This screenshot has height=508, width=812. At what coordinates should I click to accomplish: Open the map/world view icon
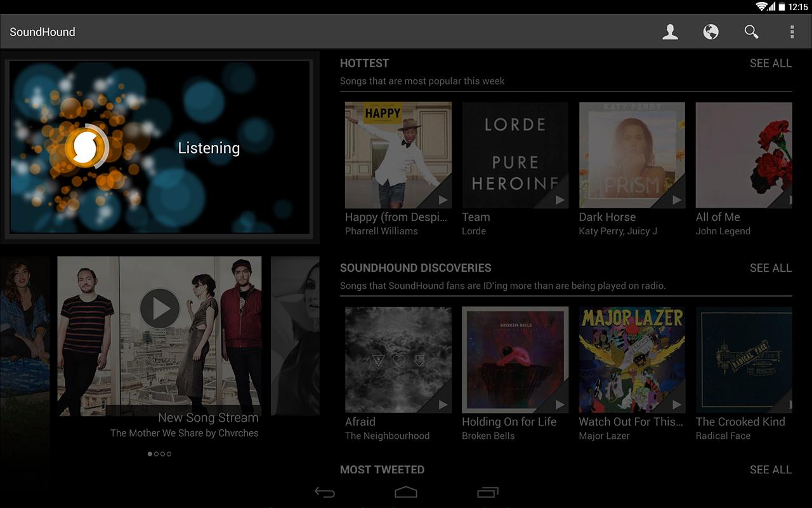click(x=710, y=31)
